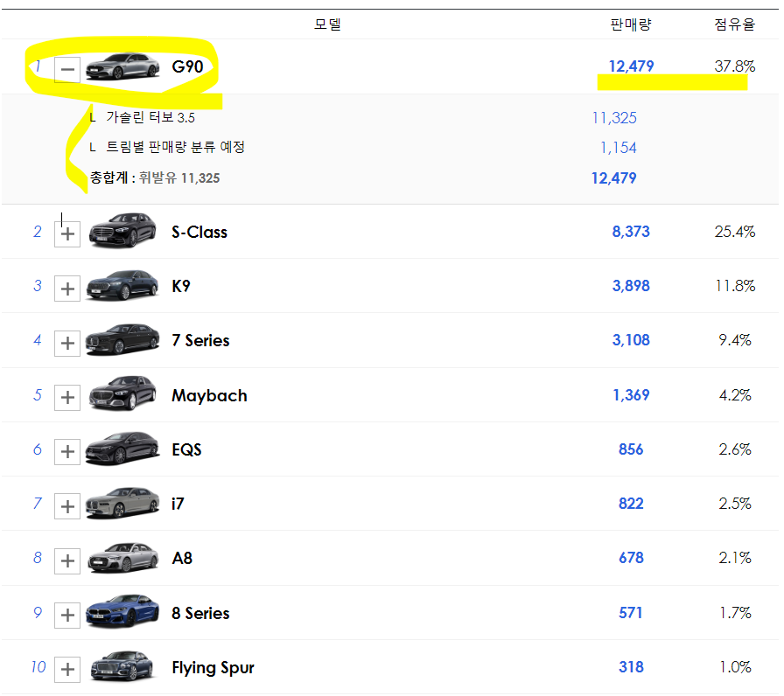This screenshot has width=784, height=696.
Task: Collapse the G90 row with minus button
Action: click(67, 69)
